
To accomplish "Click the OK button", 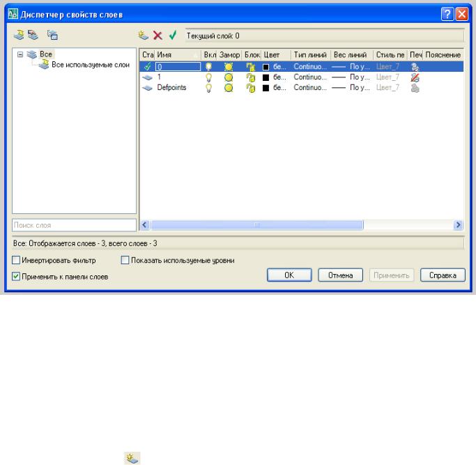I will click(289, 275).
